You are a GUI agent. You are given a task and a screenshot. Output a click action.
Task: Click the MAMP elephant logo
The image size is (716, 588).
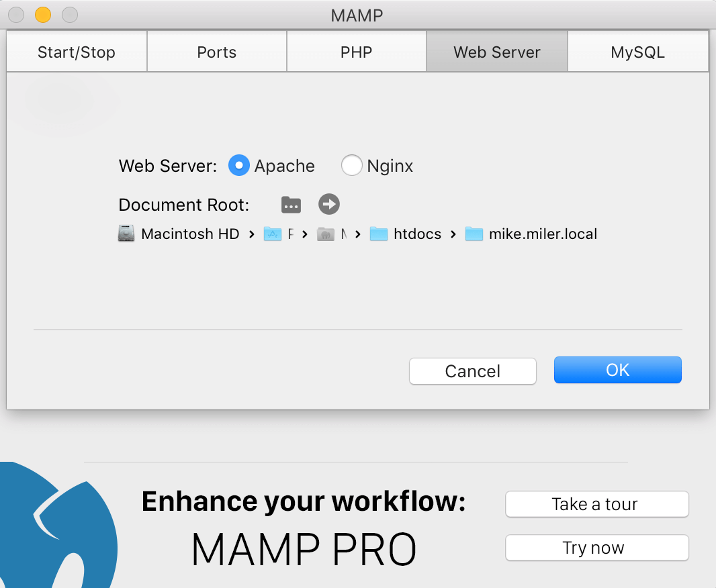(54, 530)
